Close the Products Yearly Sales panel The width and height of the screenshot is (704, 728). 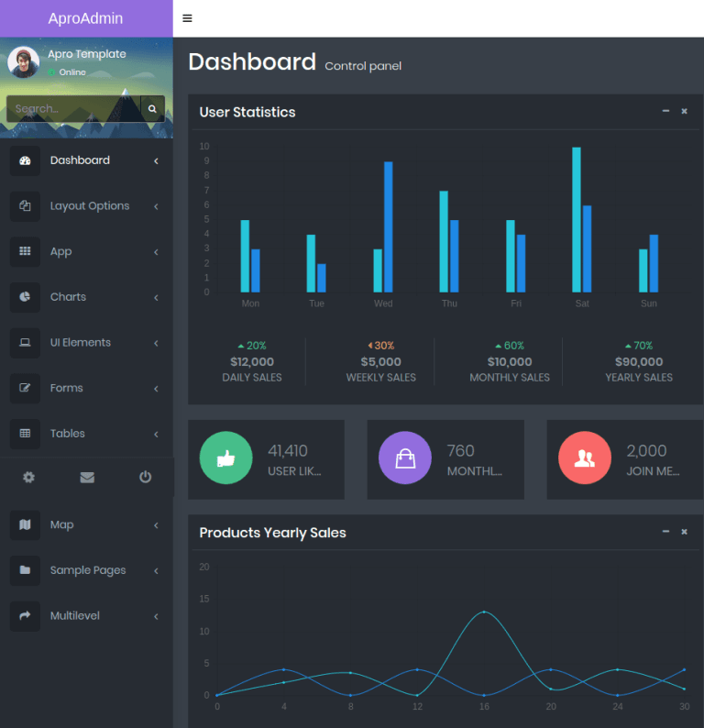[684, 532]
